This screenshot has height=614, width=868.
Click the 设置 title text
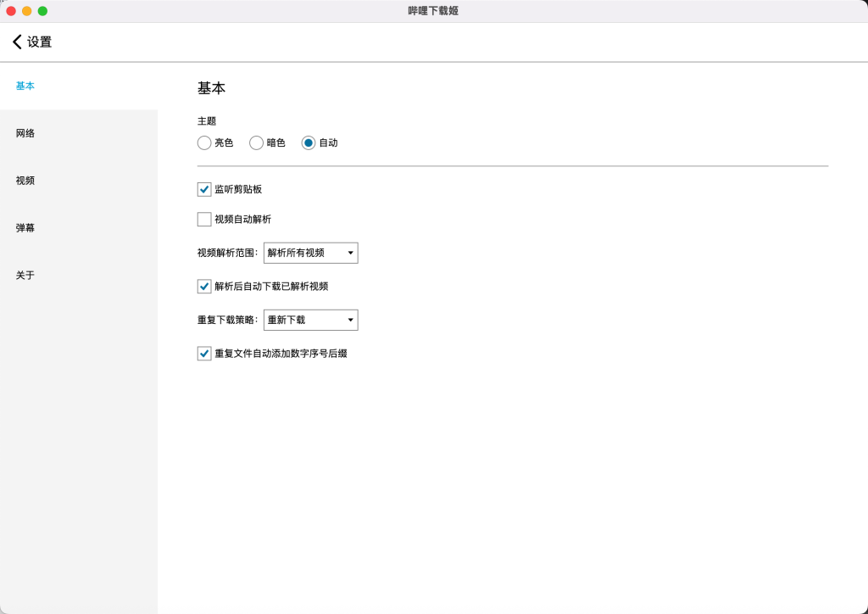tap(39, 42)
